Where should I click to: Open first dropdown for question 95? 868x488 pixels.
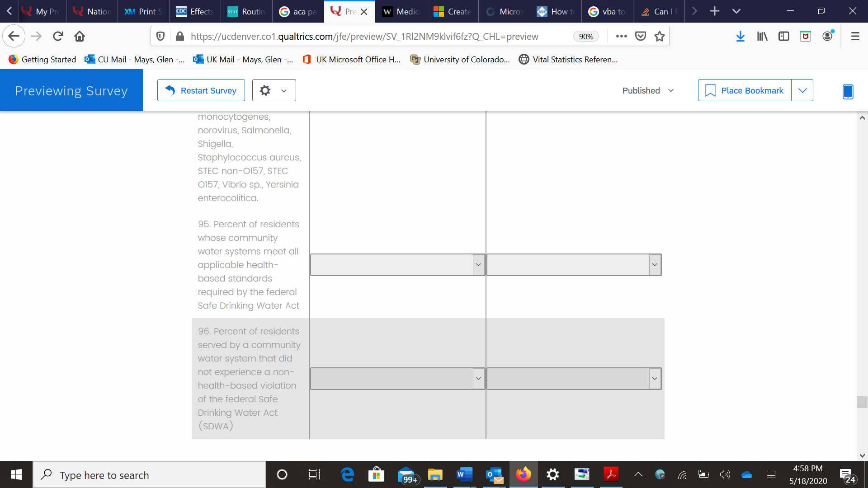tap(397, 265)
